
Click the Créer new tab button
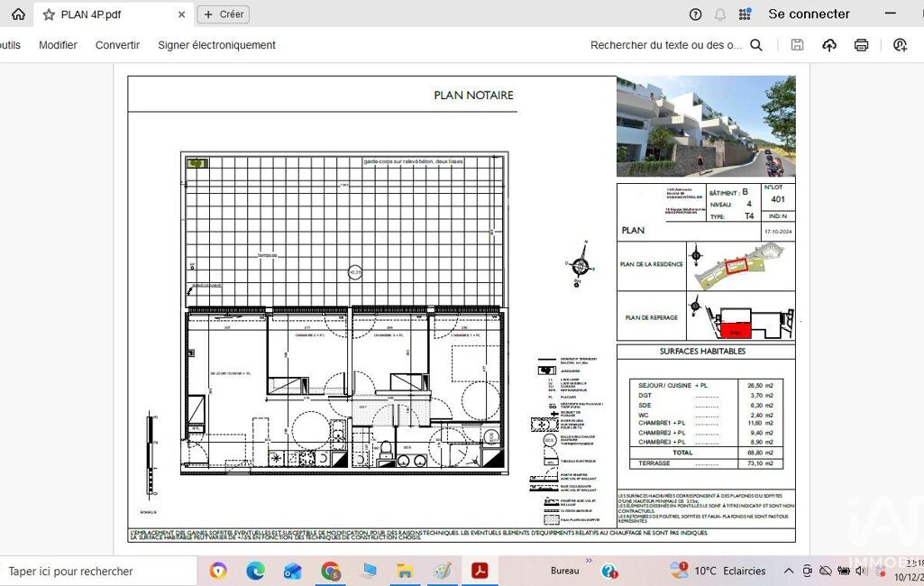point(223,14)
